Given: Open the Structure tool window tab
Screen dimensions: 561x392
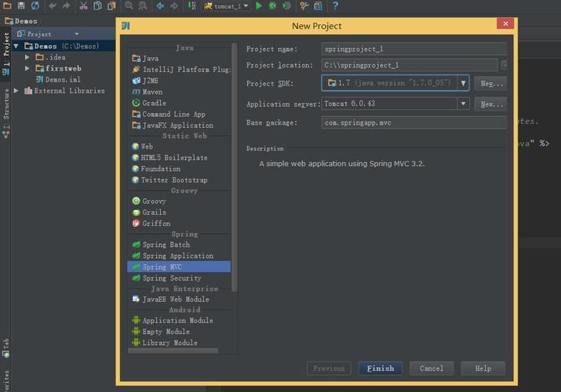Looking at the screenshot, I should tap(5, 113).
